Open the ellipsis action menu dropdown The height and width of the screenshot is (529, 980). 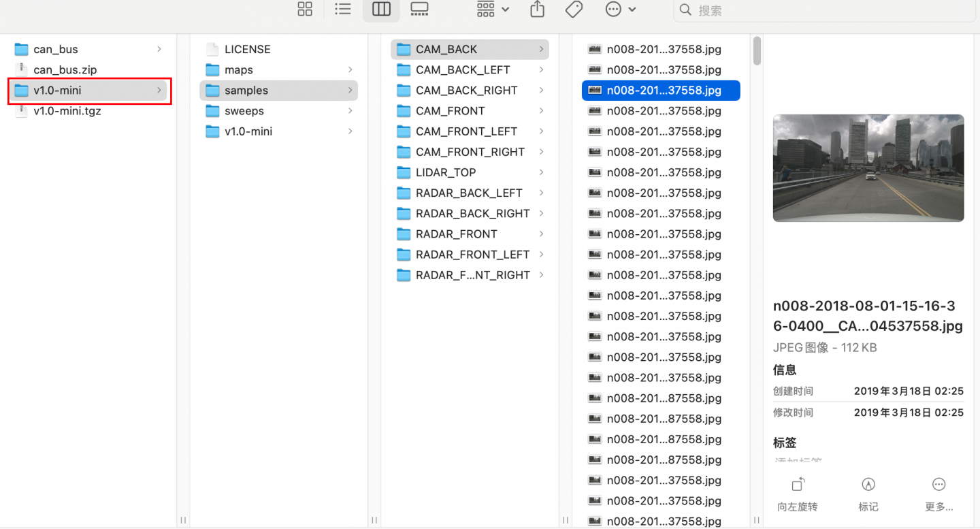pyautogui.click(x=621, y=10)
